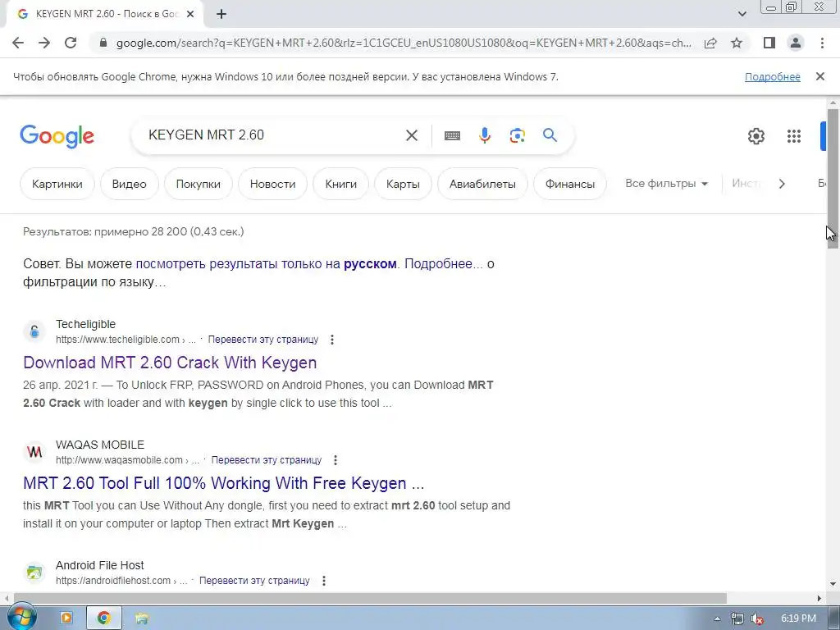
Task: Select the Книги filter
Action: tap(340, 184)
